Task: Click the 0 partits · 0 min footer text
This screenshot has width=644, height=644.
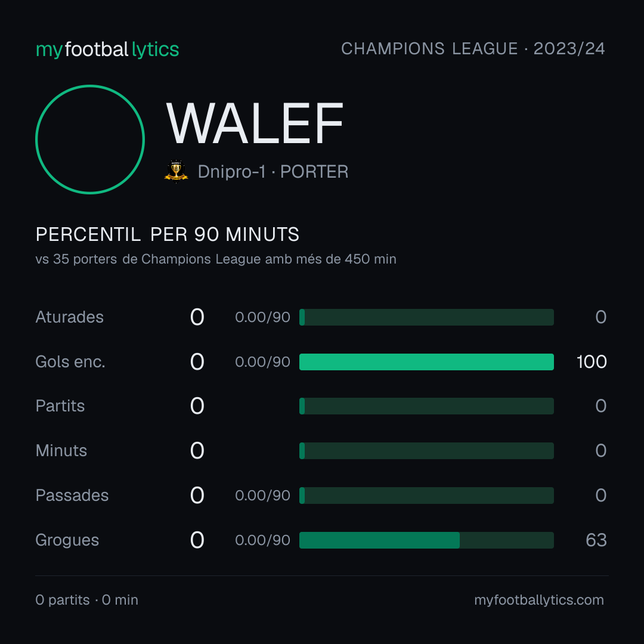Action: 86,600
